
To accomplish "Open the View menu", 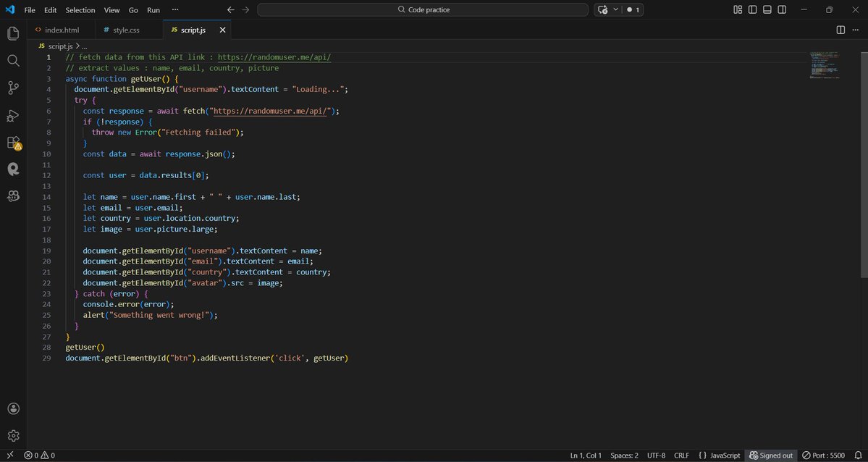I will [x=111, y=10].
